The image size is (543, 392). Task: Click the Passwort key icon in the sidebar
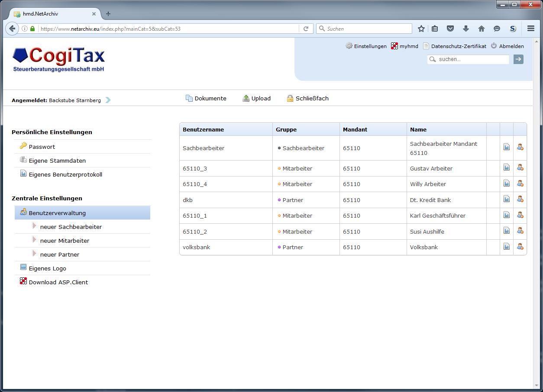[23, 146]
